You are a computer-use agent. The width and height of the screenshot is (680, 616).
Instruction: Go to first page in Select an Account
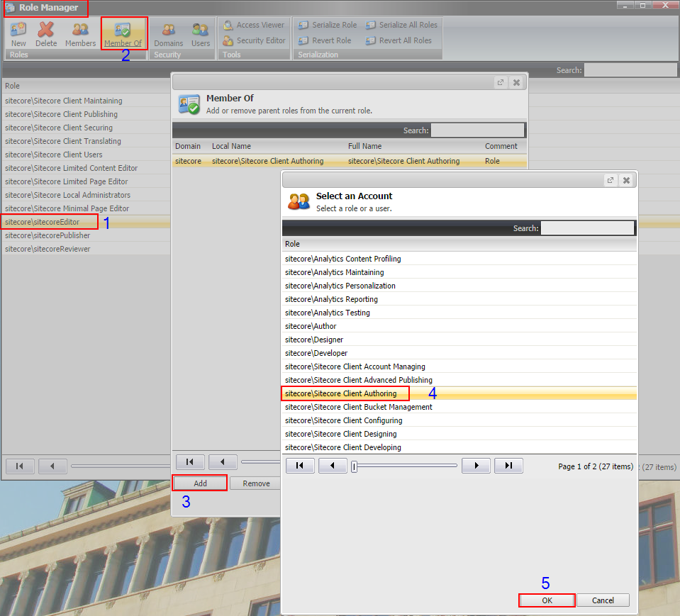click(300, 466)
